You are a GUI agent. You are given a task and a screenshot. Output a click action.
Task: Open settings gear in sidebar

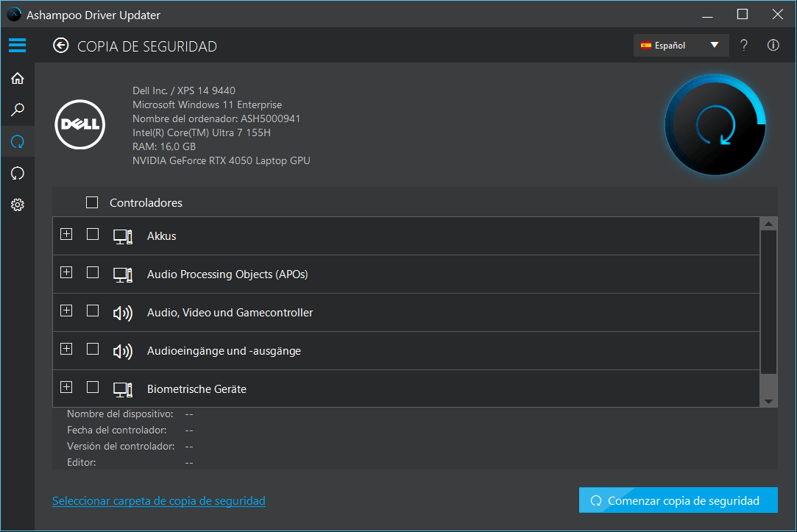[17, 205]
